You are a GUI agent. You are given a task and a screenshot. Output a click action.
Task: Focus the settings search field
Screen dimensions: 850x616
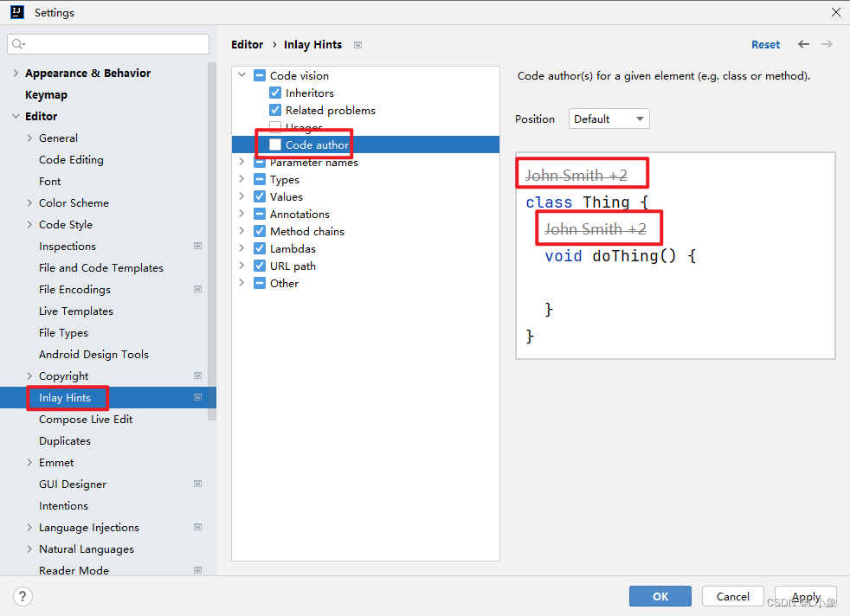pos(108,44)
